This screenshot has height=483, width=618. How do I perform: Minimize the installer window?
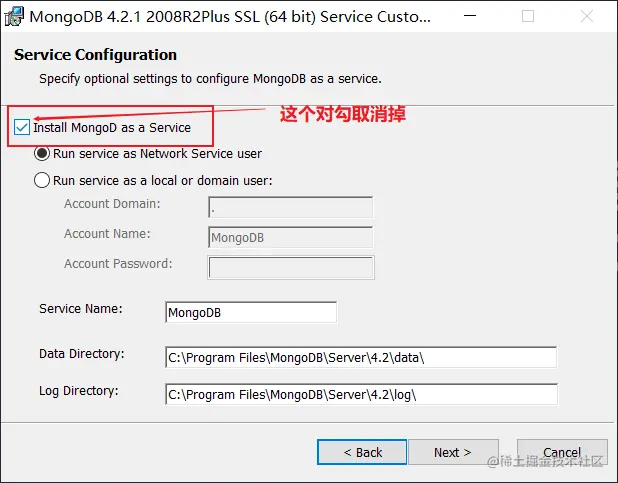tap(470, 16)
